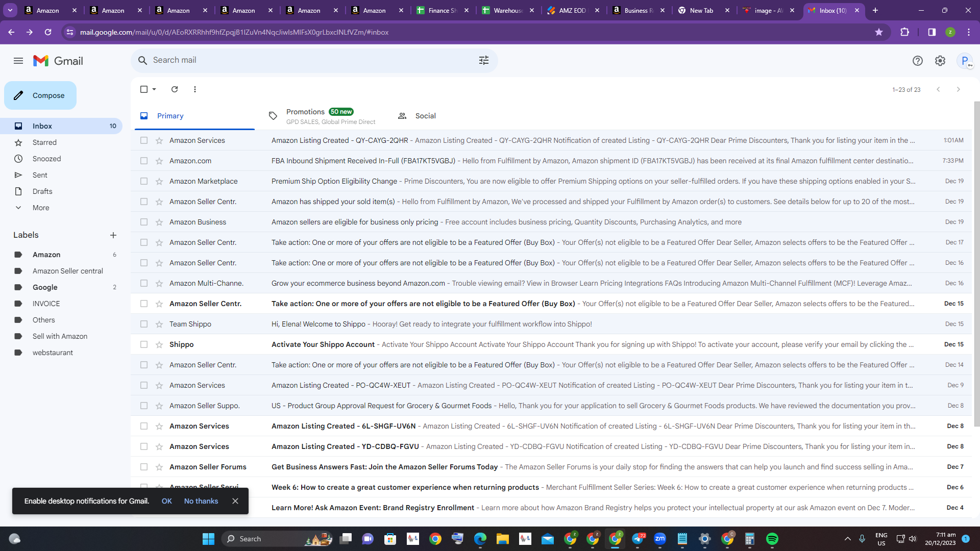Image resolution: width=980 pixels, height=551 pixels.
Task: Expand the select-all checkbox dropdown arrow
Action: pos(154,89)
